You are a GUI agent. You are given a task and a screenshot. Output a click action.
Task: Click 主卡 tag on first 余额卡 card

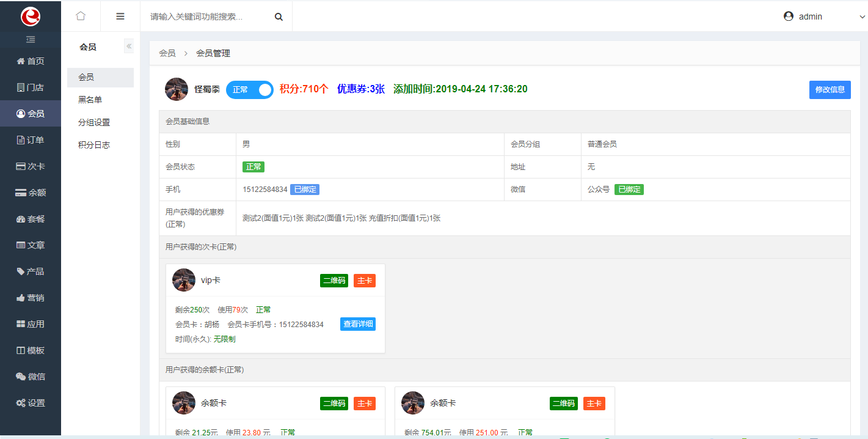click(365, 404)
